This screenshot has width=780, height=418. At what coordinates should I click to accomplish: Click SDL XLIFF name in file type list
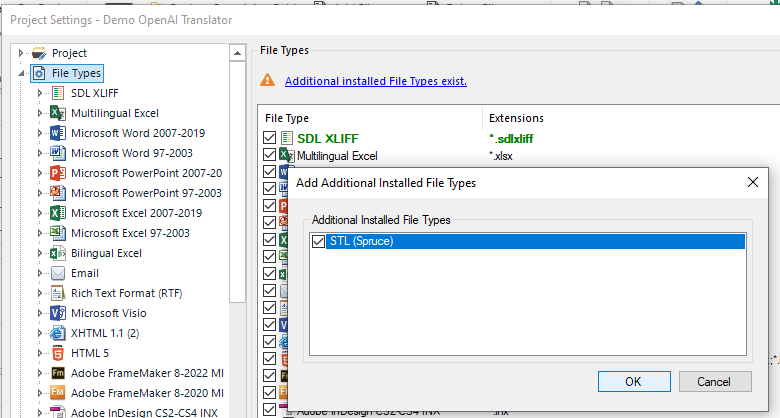tap(327, 138)
